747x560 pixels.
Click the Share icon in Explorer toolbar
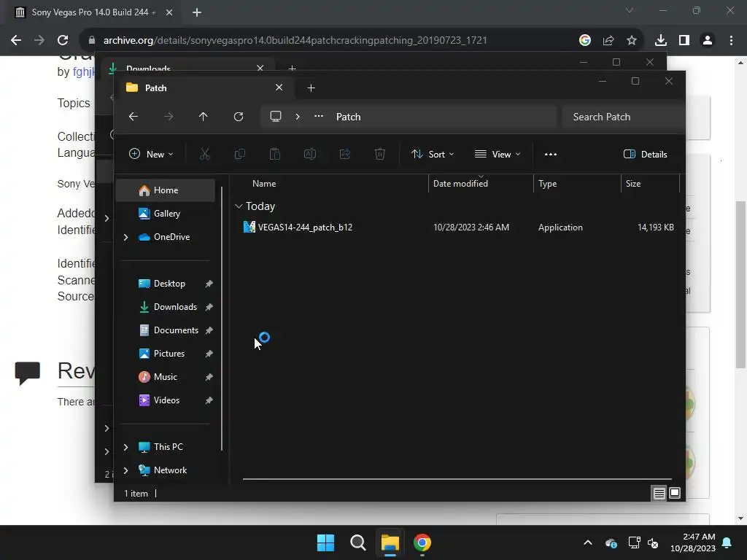(345, 154)
